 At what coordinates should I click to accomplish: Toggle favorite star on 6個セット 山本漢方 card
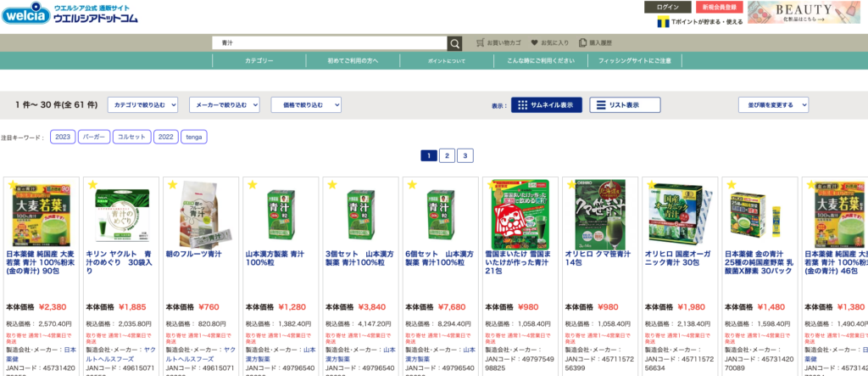pyautogui.click(x=411, y=185)
